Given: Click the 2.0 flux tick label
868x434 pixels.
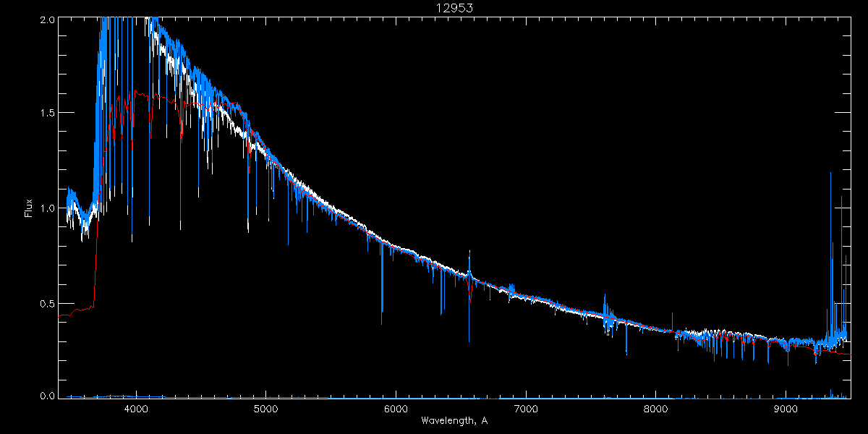Looking at the screenshot, I should point(46,20).
